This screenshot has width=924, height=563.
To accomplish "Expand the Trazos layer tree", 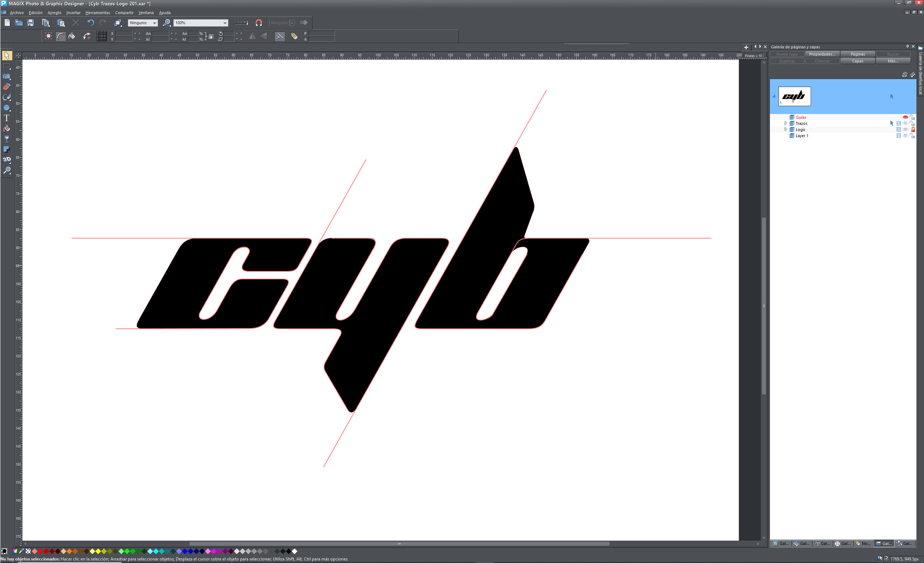I will pos(786,123).
